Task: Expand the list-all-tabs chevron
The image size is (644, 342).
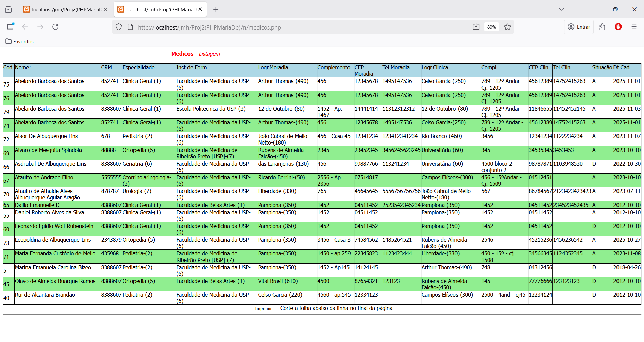Action: [x=561, y=9]
